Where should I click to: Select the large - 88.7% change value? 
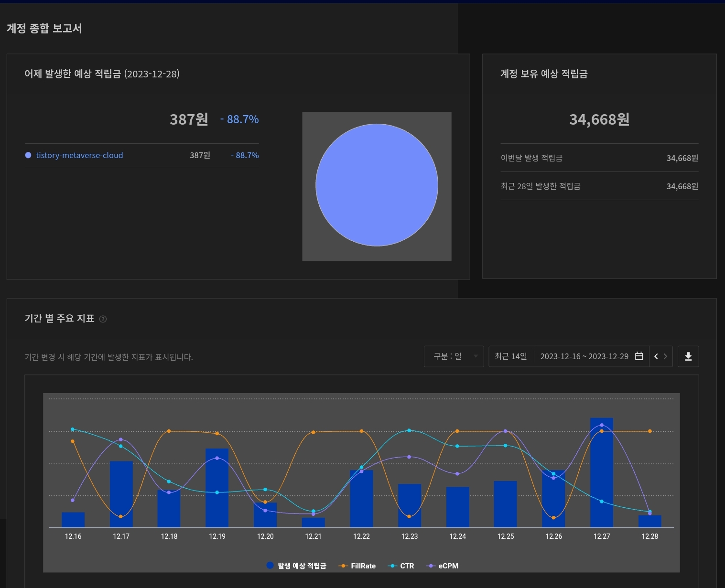click(x=239, y=119)
